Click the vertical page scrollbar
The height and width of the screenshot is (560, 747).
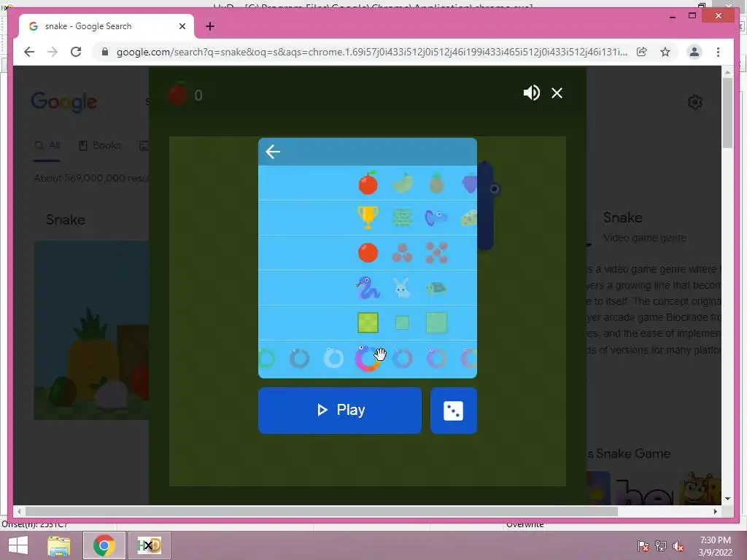pyautogui.click(x=727, y=114)
